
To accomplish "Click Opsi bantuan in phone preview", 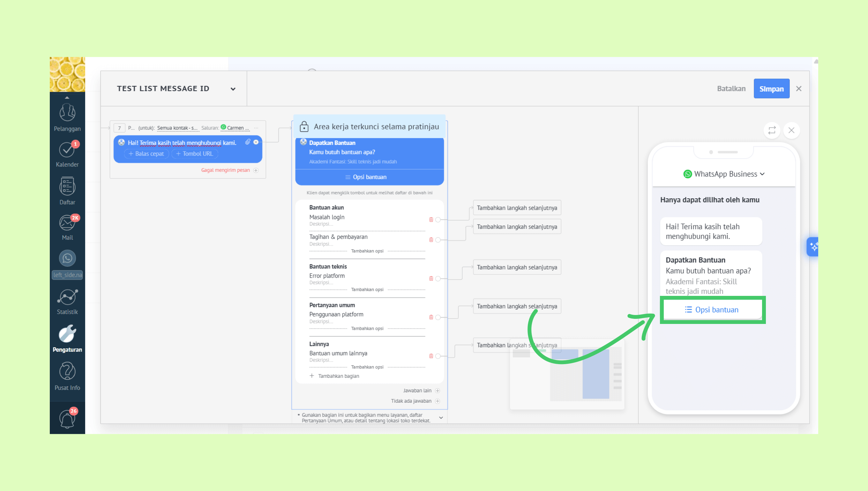I will point(712,310).
